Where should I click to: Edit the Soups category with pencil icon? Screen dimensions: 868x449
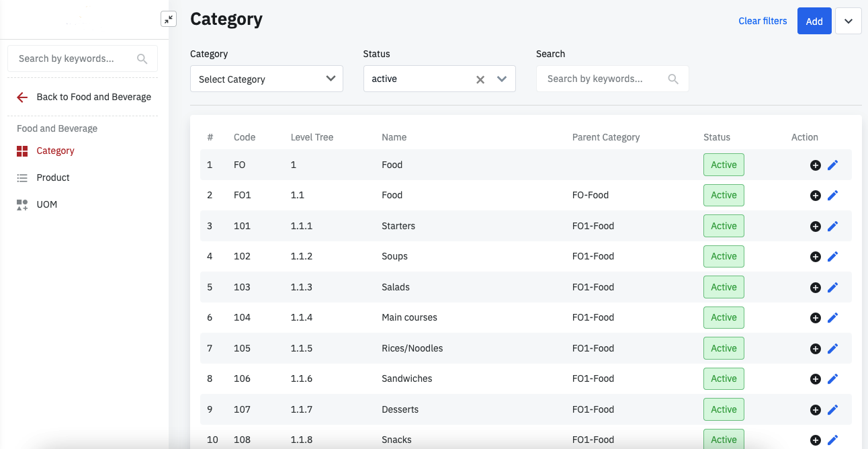pos(832,256)
